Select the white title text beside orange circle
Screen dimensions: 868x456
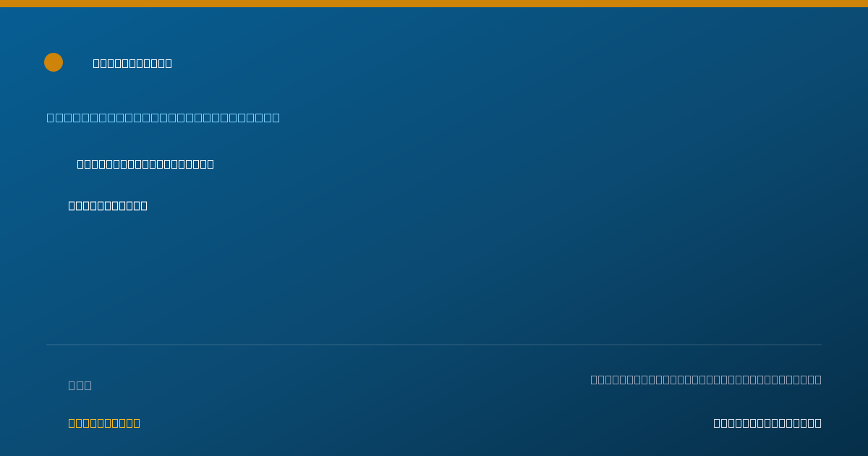click(132, 63)
